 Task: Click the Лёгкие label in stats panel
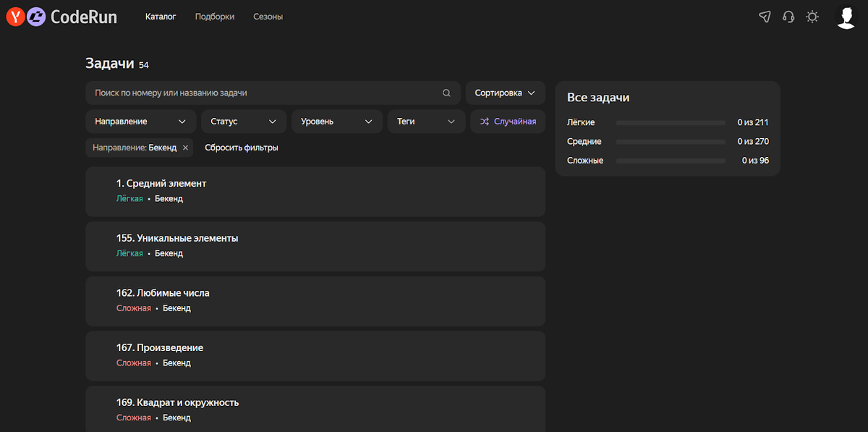tap(581, 122)
